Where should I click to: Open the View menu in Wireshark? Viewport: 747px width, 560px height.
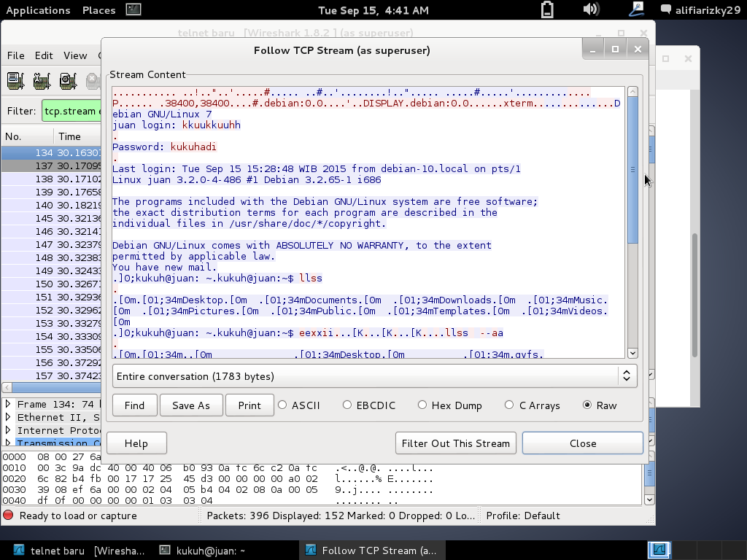coord(75,55)
